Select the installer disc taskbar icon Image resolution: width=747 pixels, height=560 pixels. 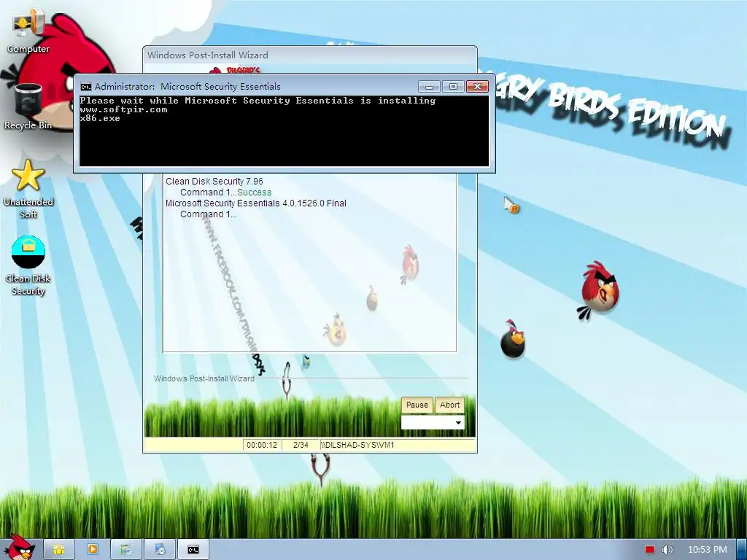click(x=160, y=550)
